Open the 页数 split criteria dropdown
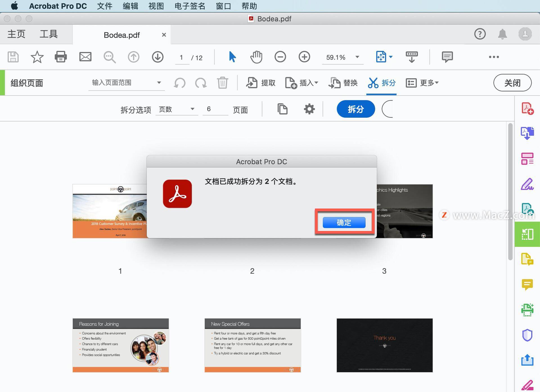This screenshot has width=540, height=392. pos(176,109)
